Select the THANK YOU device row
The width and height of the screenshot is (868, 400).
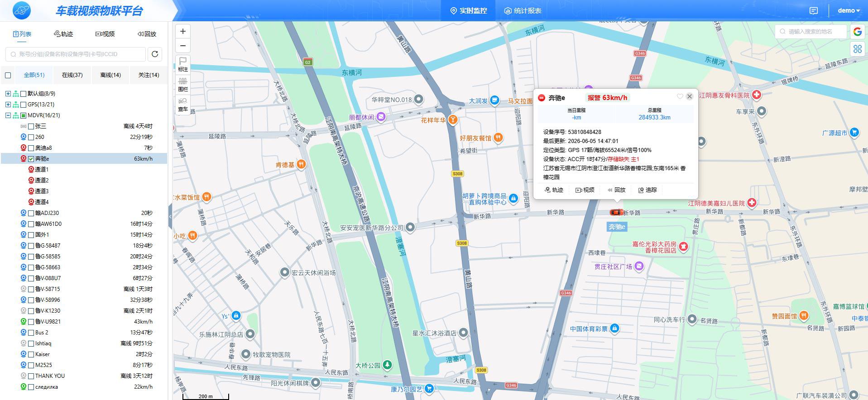click(x=84, y=376)
